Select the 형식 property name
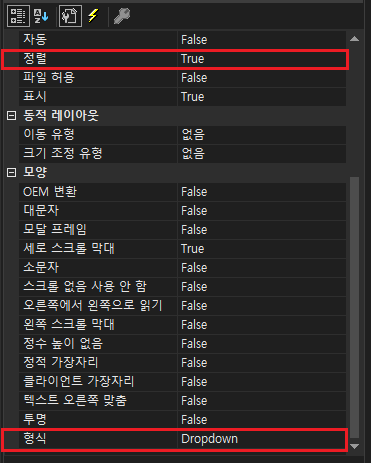 [x=35, y=439]
